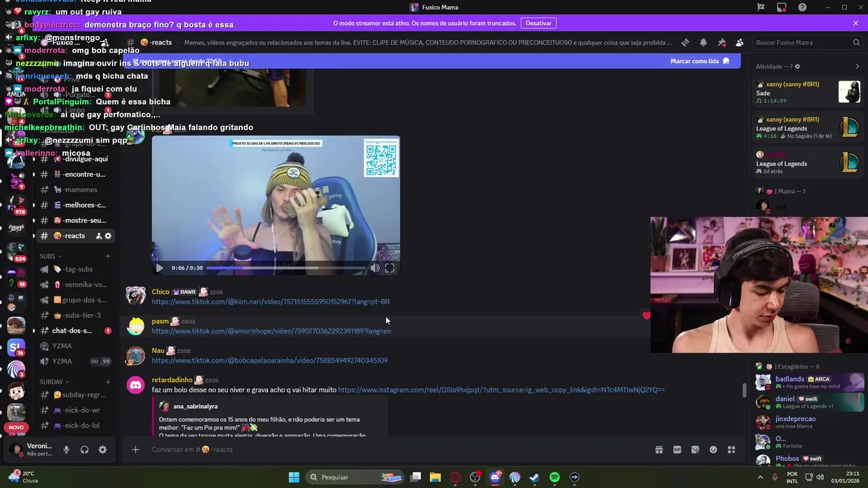Screen dimensions: 868x488
Task: Click Chico's avatar
Action: (136, 296)
